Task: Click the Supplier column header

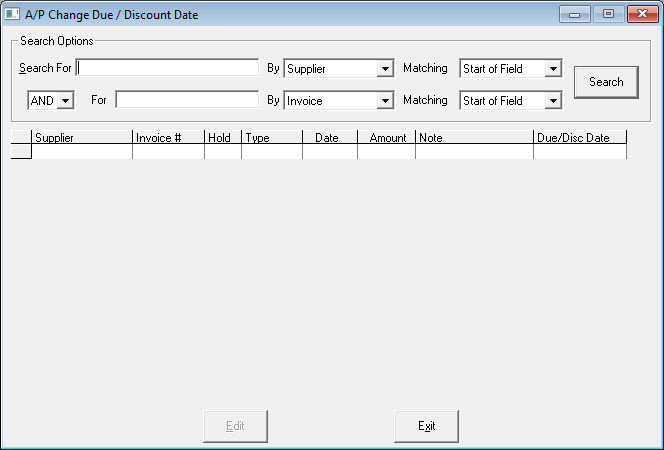Action: point(82,138)
